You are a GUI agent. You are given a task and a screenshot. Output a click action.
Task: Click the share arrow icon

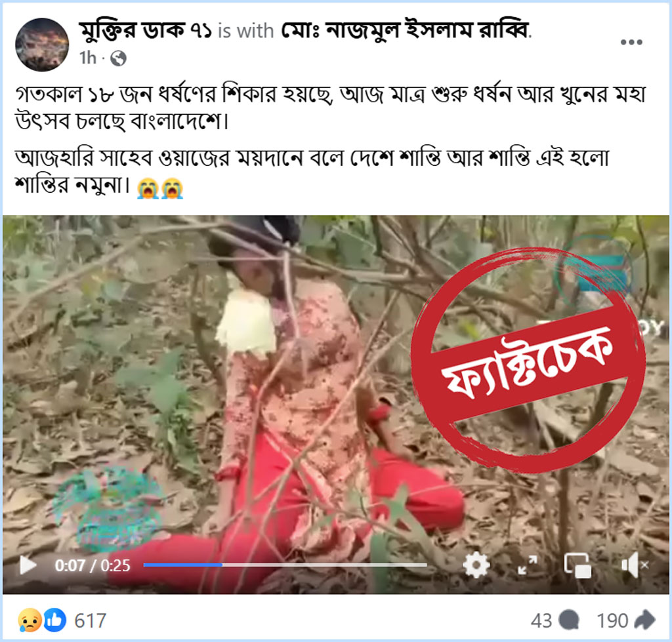(x=645, y=620)
